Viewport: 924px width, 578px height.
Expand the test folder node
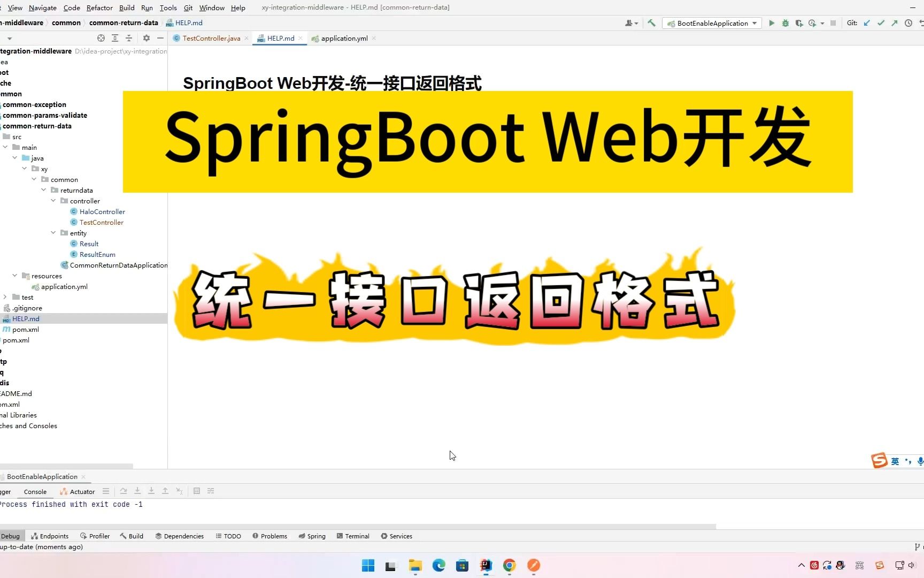(5, 297)
